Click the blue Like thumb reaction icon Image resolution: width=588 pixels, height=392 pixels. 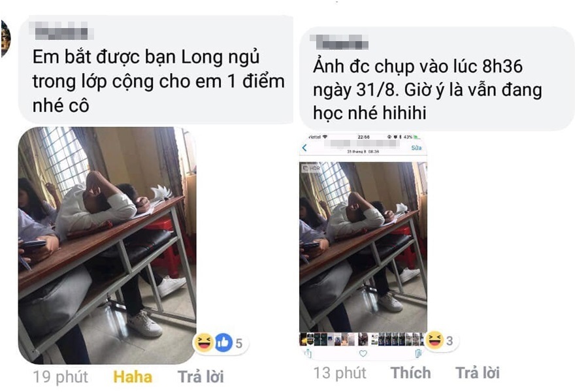[223, 342]
